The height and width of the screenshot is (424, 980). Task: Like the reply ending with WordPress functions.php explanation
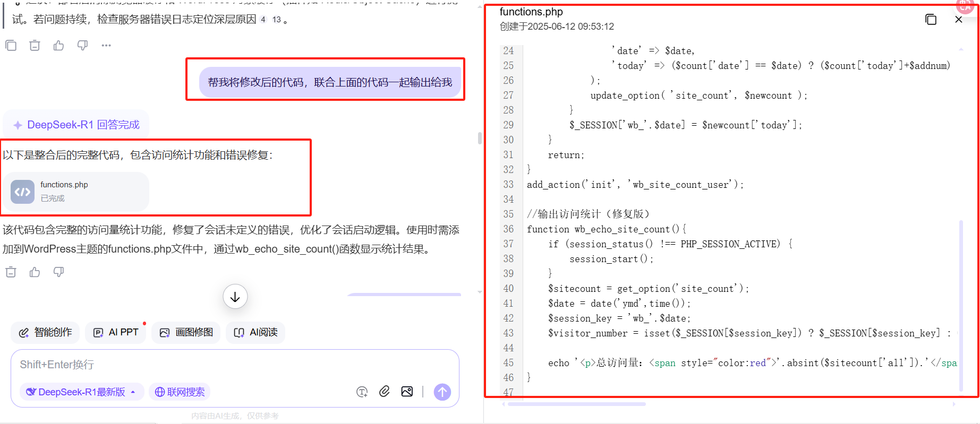(x=35, y=272)
